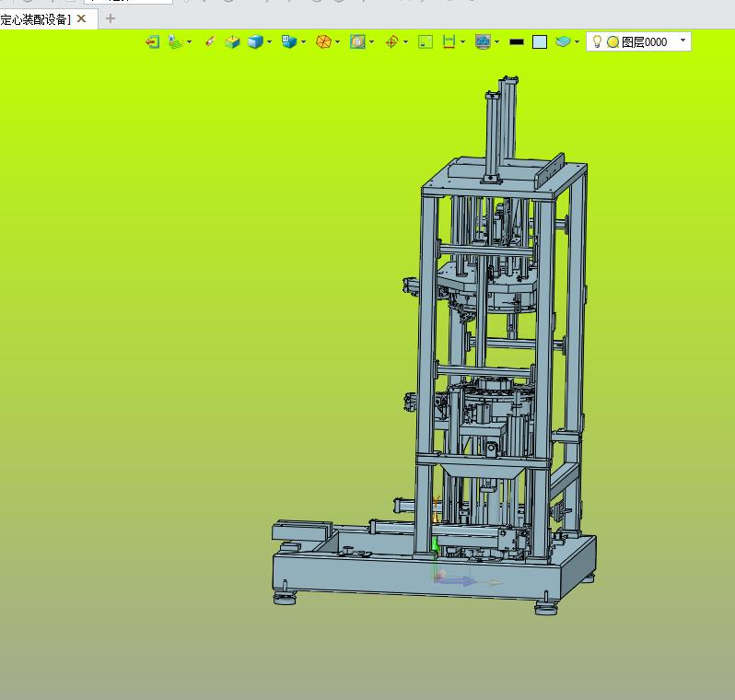Click the yellow-topped box icon
The image size is (735, 700).
(232, 42)
